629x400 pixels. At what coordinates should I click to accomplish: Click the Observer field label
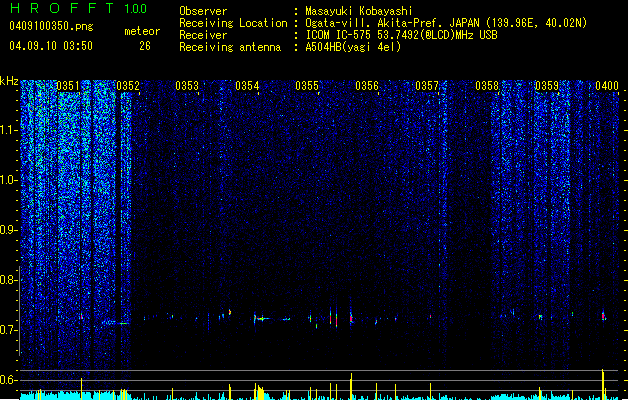(x=203, y=11)
